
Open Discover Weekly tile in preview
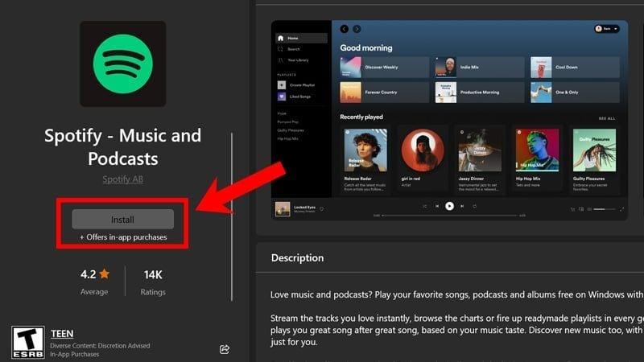(384, 68)
